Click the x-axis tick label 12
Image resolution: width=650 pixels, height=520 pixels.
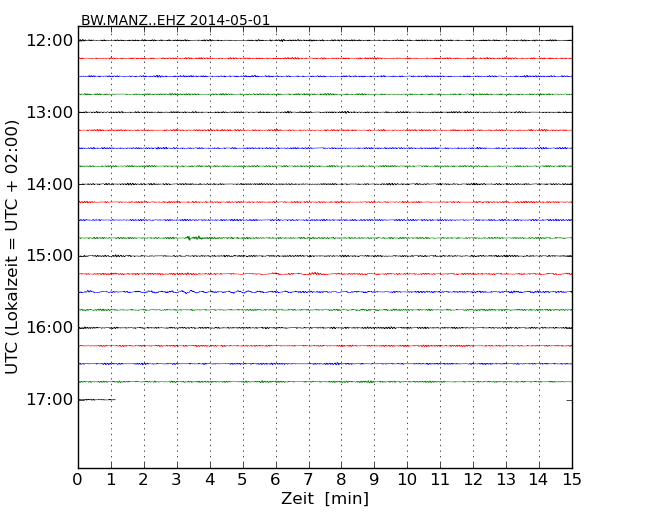[473, 480]
